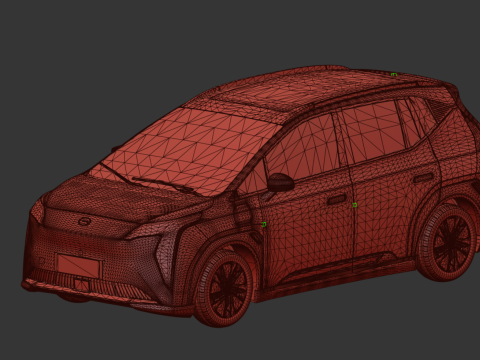The width and height of the screenshot is (480, 360).
Task: Pick the front door handle on the car
Action: click(x=336, y=200)
